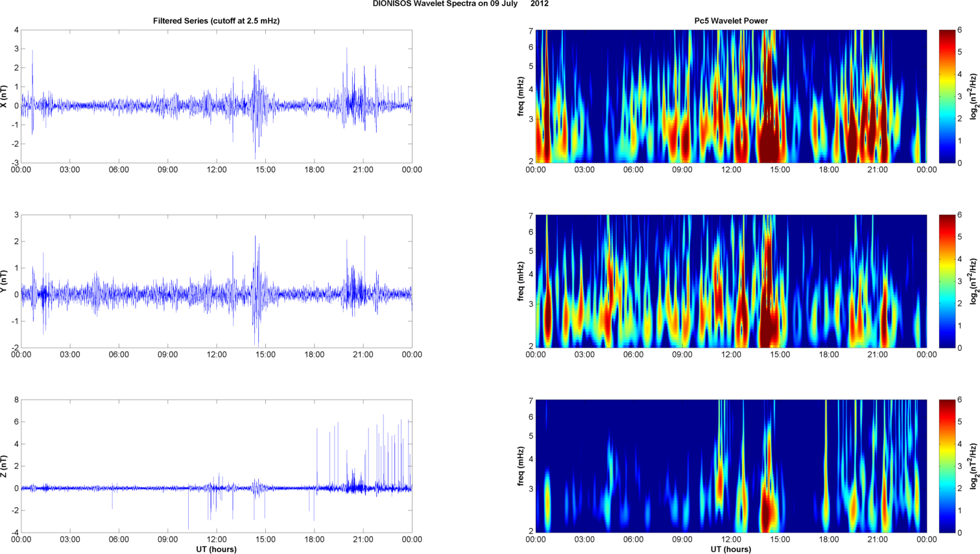Click the 3 tick on the bottom colorbar
980x554 pixels.
point(960,466)
